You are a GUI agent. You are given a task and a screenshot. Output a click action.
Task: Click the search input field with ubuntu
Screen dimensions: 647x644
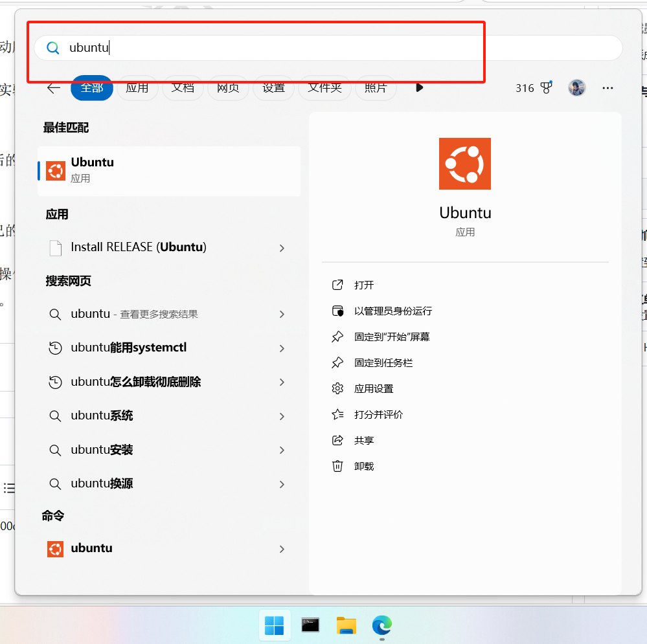(324, 48)
